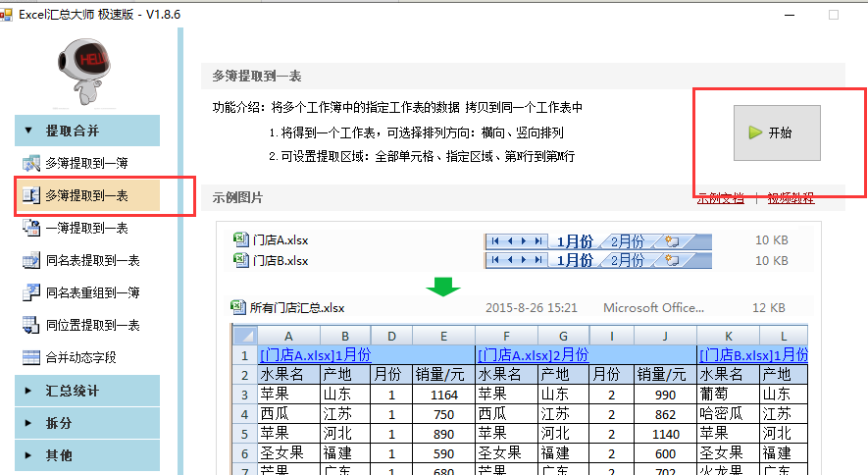Expand the 汇总统计 section
Screen dimensions: 868x475
coord(87,391)
